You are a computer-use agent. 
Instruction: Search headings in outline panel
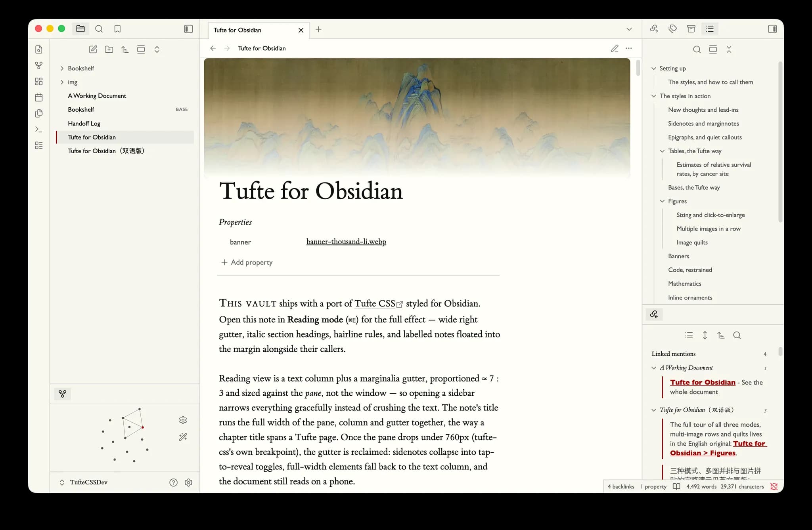coord(697,50)
